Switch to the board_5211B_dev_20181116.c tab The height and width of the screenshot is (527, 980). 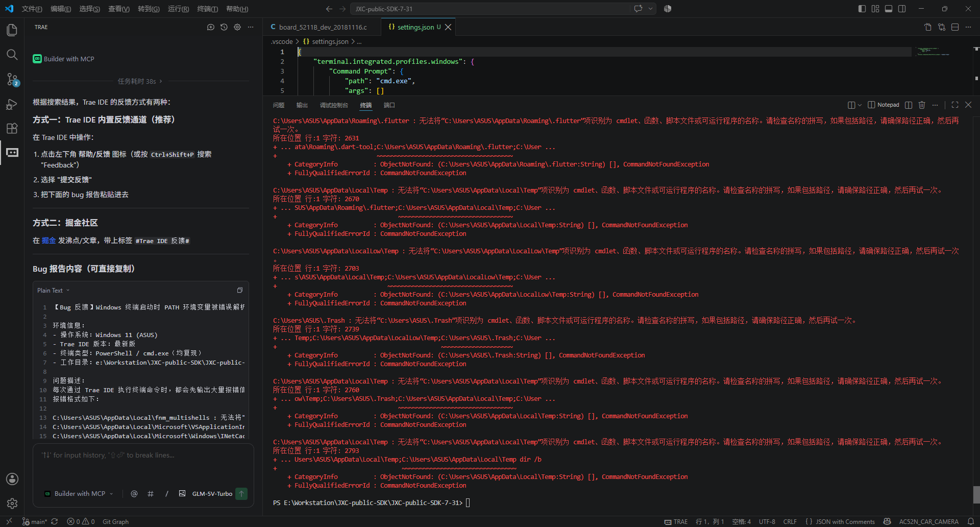point(322,27)
